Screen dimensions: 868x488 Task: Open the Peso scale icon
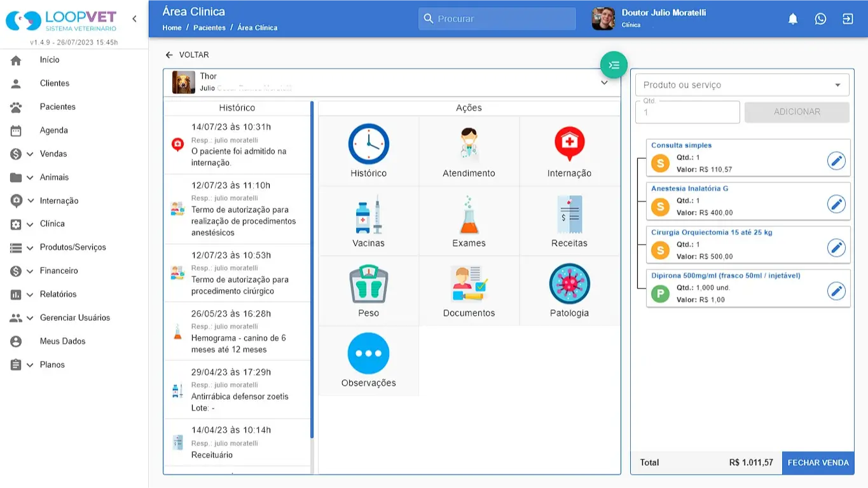(368, 285)
